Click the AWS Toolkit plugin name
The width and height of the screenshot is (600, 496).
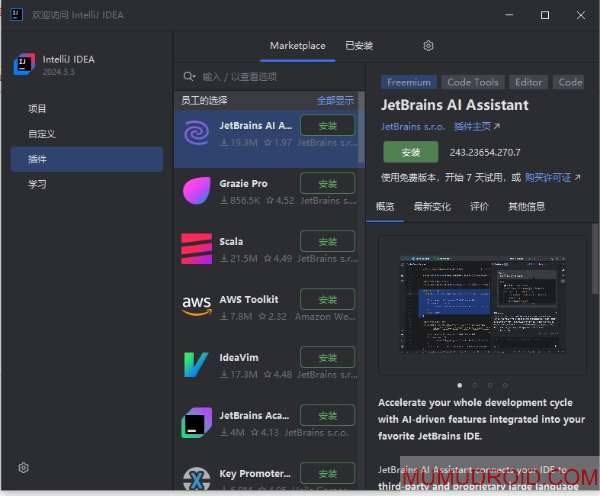click(249, 300)
